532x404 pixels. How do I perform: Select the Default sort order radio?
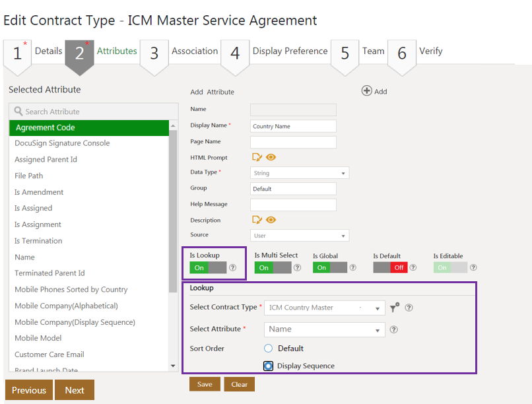[x=269, y=349]
